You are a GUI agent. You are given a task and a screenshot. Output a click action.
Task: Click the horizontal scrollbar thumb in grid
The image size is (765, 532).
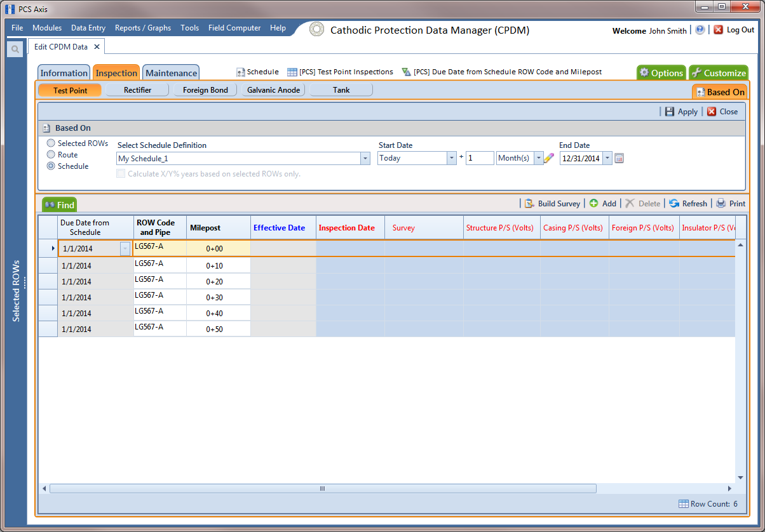(x=323, y=488)
